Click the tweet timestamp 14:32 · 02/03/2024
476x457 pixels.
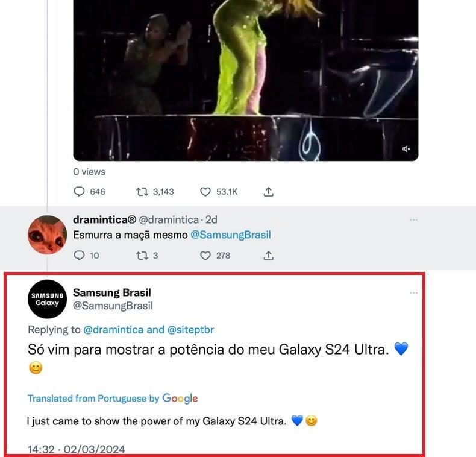(77, 449)
